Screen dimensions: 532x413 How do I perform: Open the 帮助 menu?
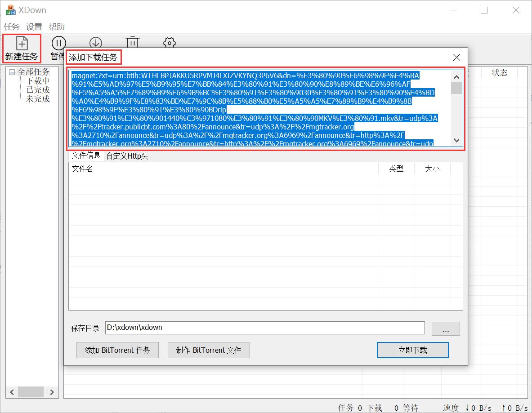(56, 27)
